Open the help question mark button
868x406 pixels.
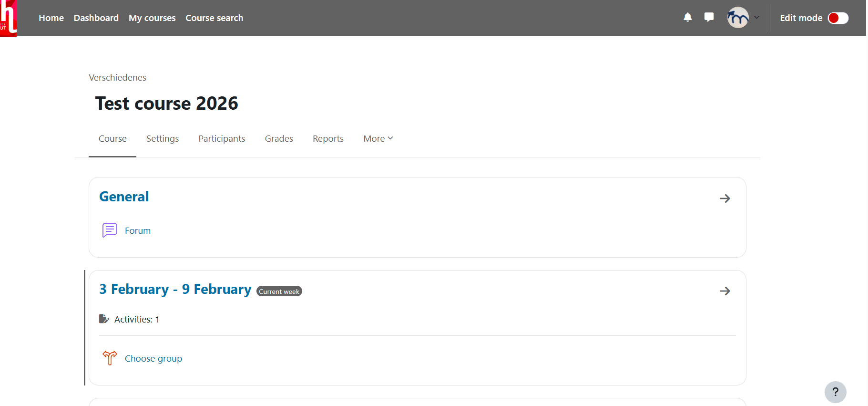pos(835,392)
